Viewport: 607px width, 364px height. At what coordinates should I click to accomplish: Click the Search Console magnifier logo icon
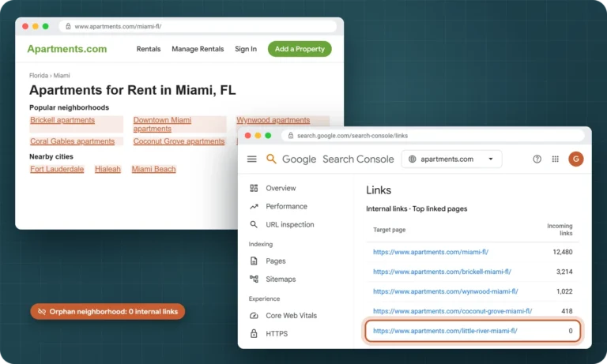point(271,159)
